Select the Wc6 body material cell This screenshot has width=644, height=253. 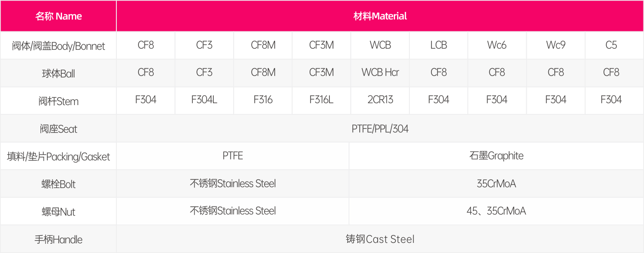tap(497, 46)
